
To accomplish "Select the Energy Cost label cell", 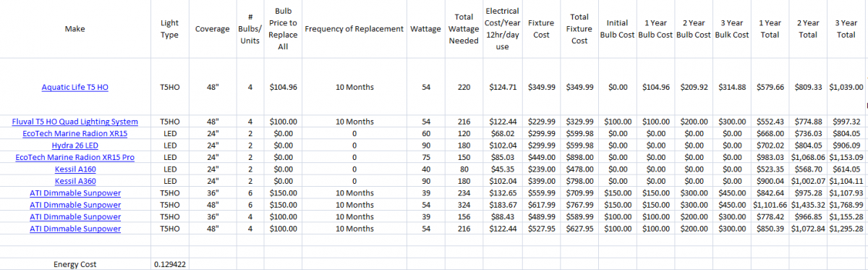I will tap(75, 265).
